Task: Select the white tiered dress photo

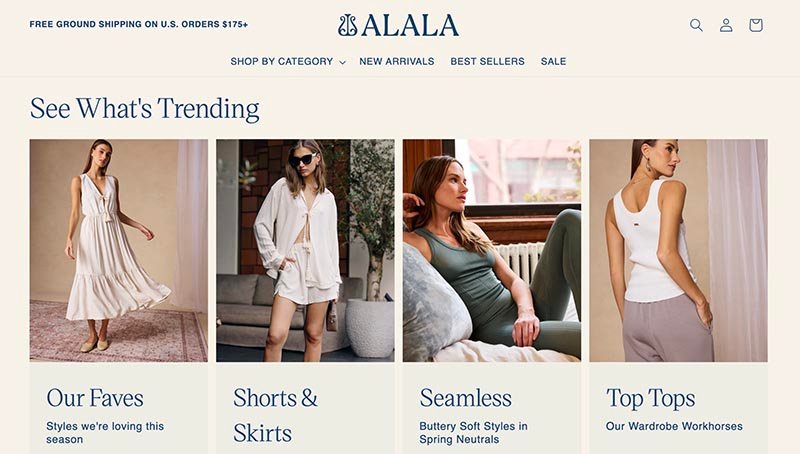Action: coord(118,250)
